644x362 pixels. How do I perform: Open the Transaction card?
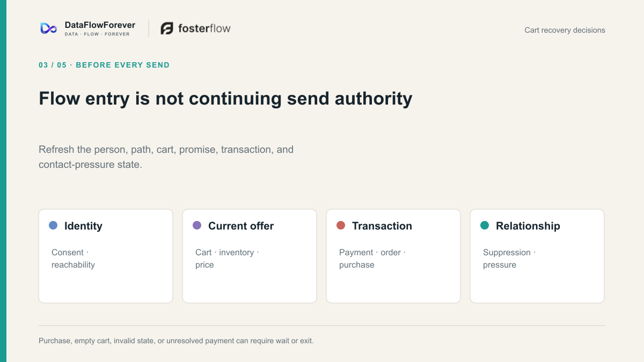393,256
